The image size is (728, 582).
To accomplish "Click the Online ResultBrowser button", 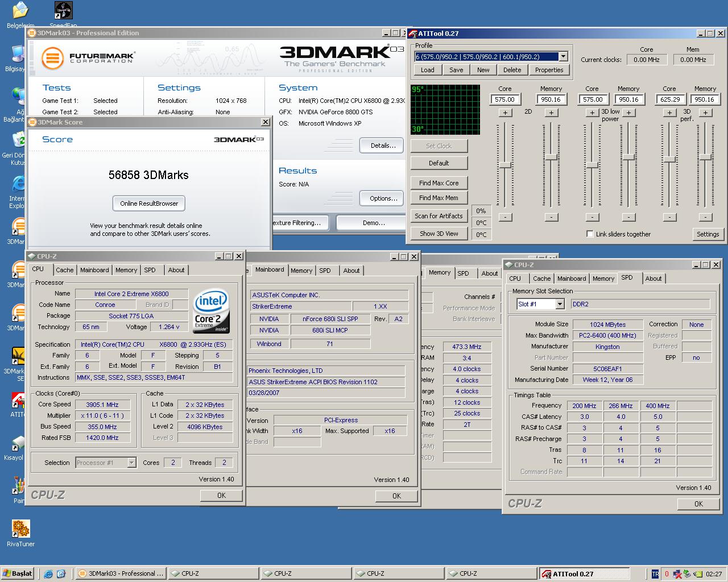I will [149, 203].
